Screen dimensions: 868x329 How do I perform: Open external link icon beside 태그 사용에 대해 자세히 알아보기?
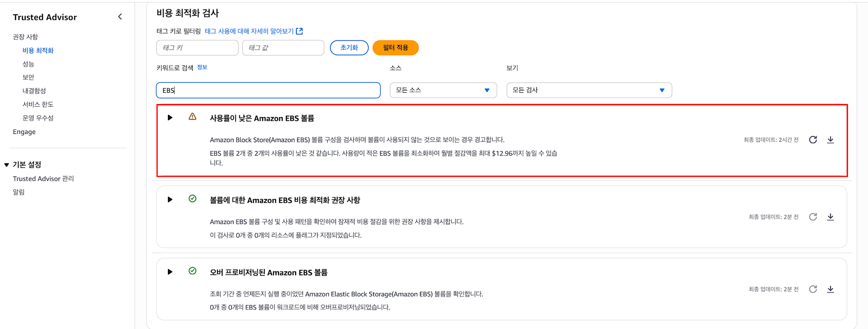[x=299, y=31]
